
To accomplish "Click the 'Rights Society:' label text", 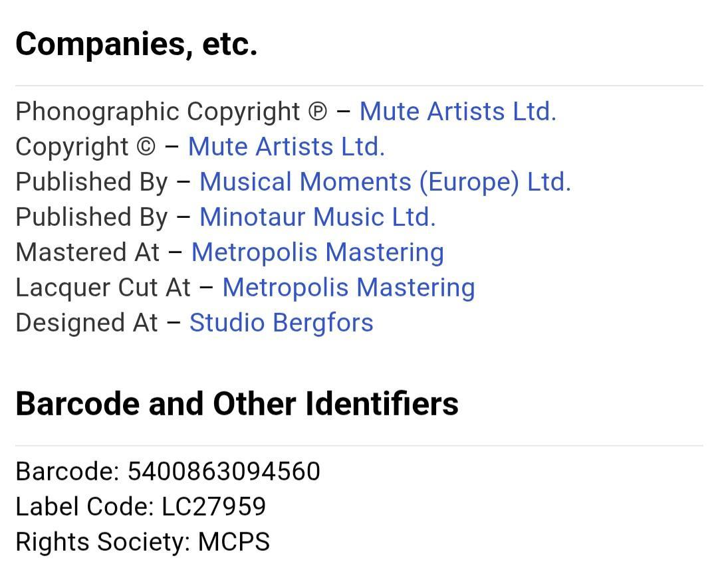I will tap(103, 542).
